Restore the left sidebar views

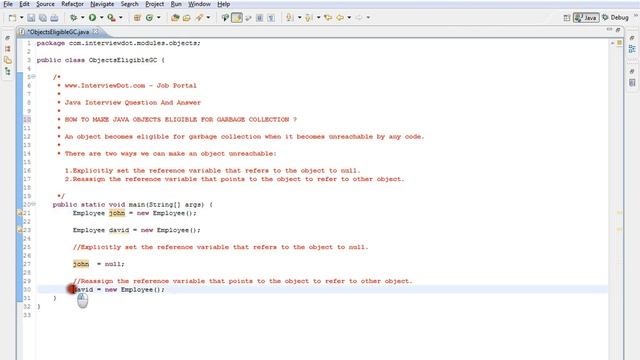tap(7, 38)
